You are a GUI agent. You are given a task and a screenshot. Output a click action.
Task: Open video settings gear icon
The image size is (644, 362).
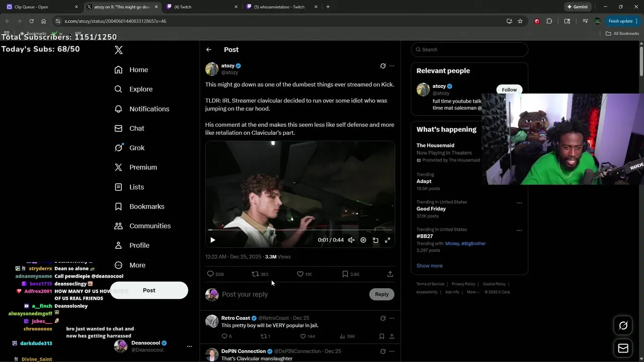363,240
